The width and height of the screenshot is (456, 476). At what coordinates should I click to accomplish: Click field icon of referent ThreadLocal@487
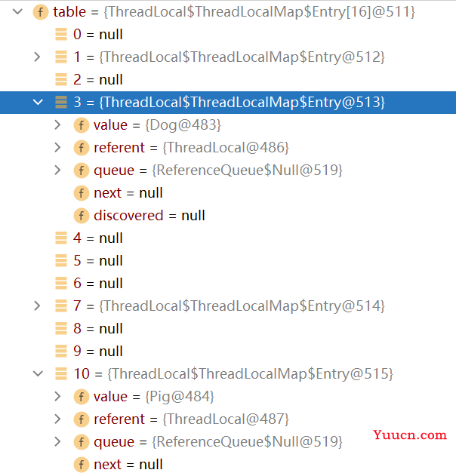coord(82,419)
